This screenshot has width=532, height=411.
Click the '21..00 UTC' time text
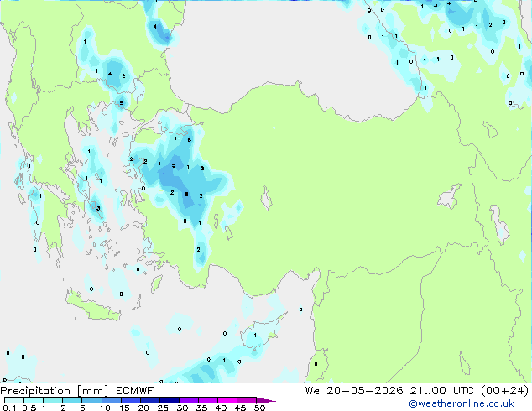point(441,391)
